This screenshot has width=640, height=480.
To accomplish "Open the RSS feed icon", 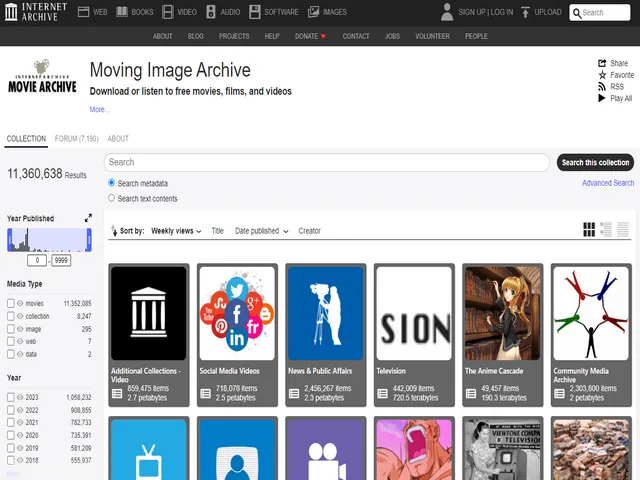I will (602, 87).
